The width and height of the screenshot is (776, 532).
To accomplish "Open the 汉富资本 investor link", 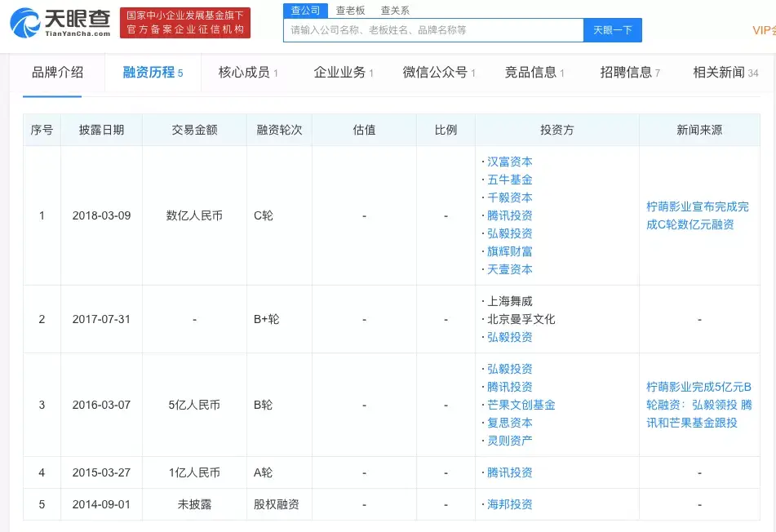I will [509, 162].
